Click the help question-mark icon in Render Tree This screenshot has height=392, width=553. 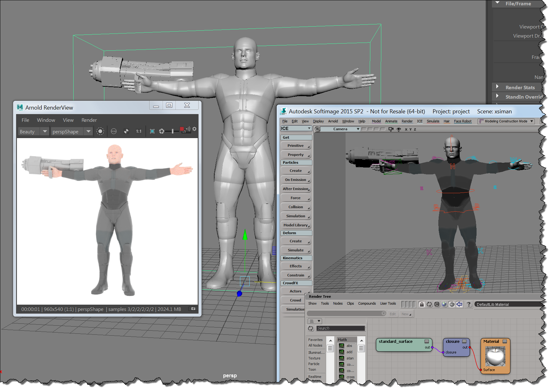click(x=469, y=304)
